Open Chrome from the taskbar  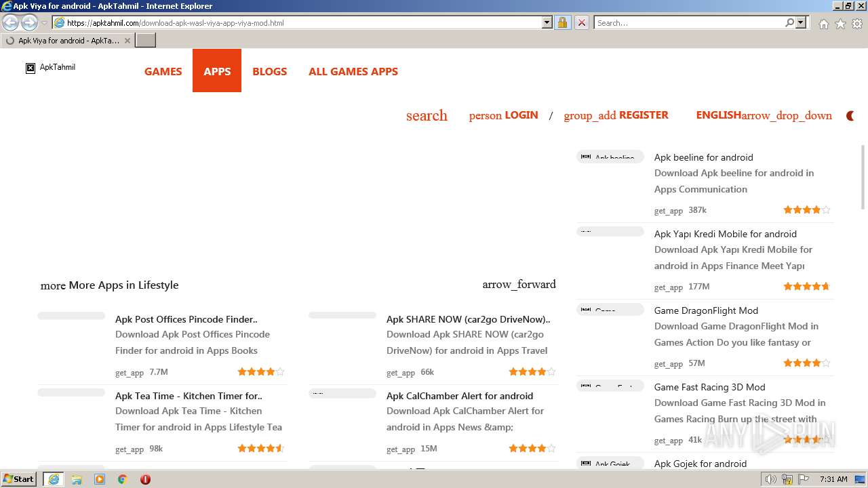tap(122, 479)
